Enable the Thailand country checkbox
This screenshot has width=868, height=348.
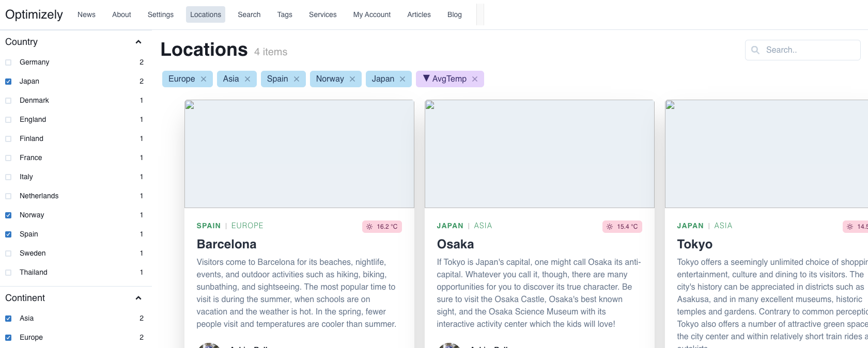[8, 273]
